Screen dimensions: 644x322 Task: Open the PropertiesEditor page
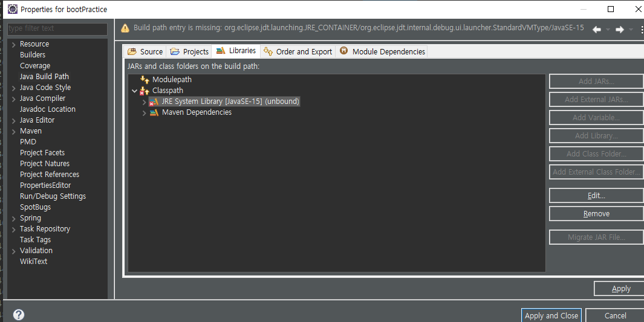click(x=45, y=185)
